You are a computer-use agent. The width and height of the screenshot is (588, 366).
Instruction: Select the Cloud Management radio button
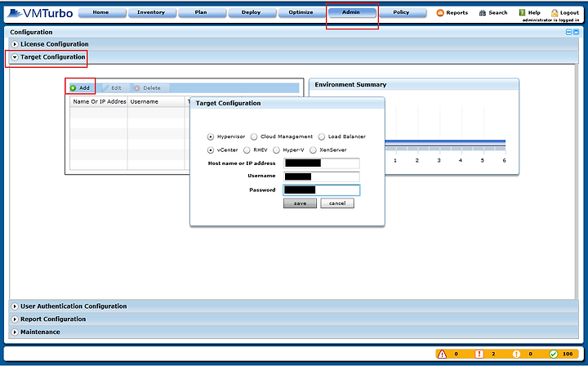point(254,137)
